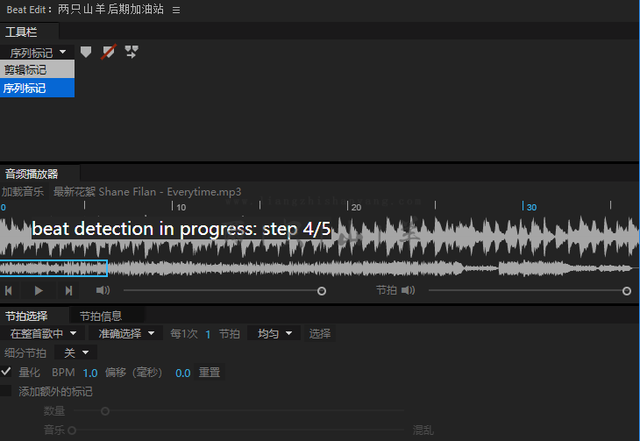Open the 在整首歌中 dropdown
Viewport: 640px width, 441px height.
(43, 334)
